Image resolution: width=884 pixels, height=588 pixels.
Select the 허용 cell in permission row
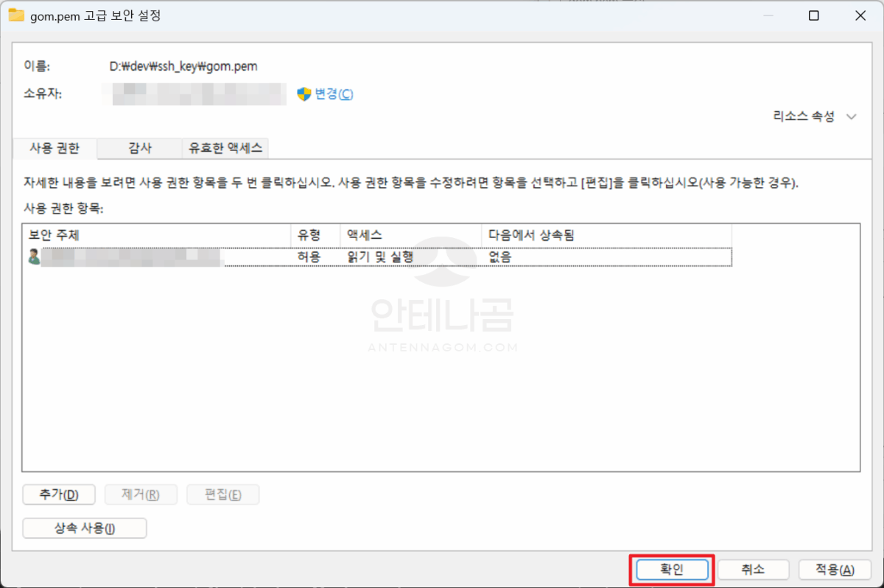point(309,257)
